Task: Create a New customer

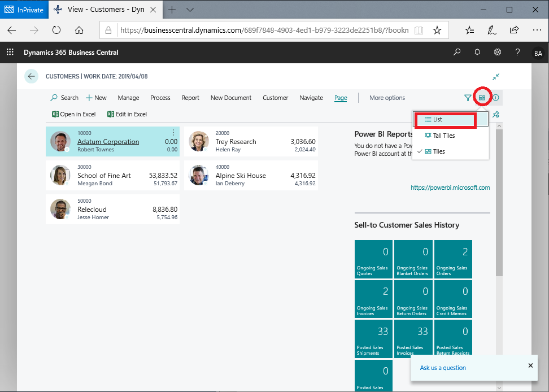Action: (x=96, y=98)
